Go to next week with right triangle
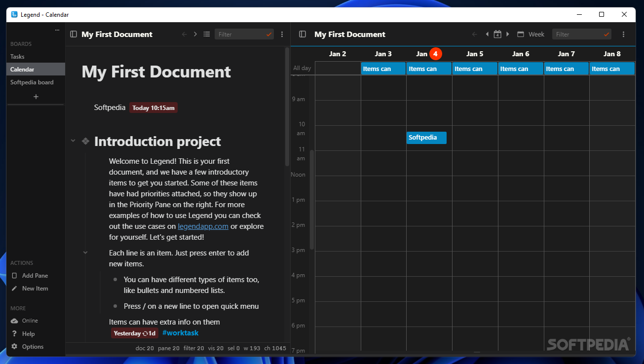Viewport: 644px width, 364px height. pos(508,35)
